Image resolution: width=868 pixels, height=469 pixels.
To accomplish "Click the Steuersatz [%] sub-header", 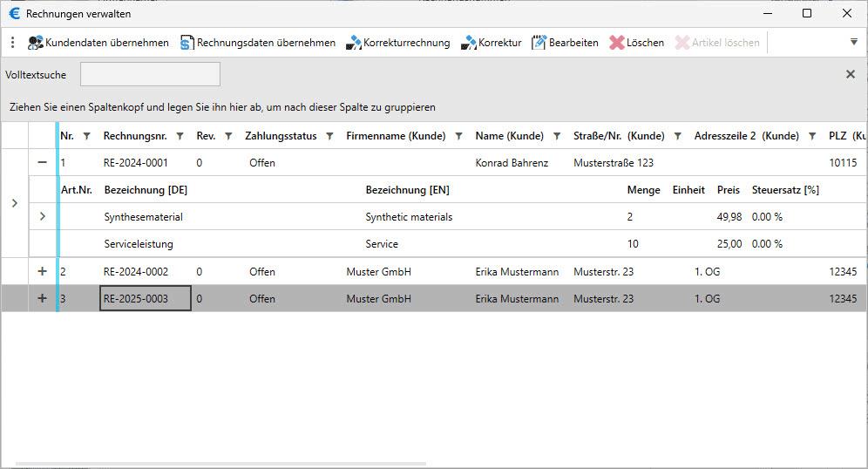I will [785, 190].
